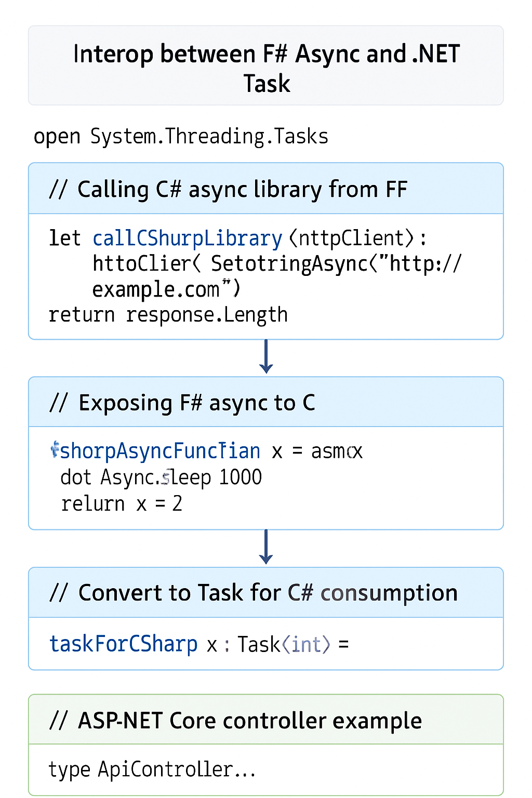Select the "Calling C# async library" header

click(x=228, y=190)
